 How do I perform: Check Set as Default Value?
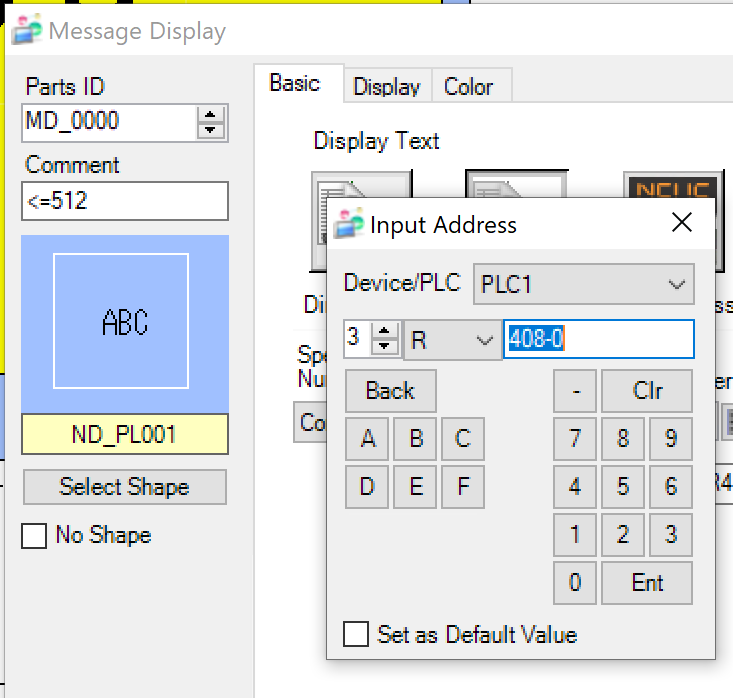pyautogui.click(x=356, y=634)
